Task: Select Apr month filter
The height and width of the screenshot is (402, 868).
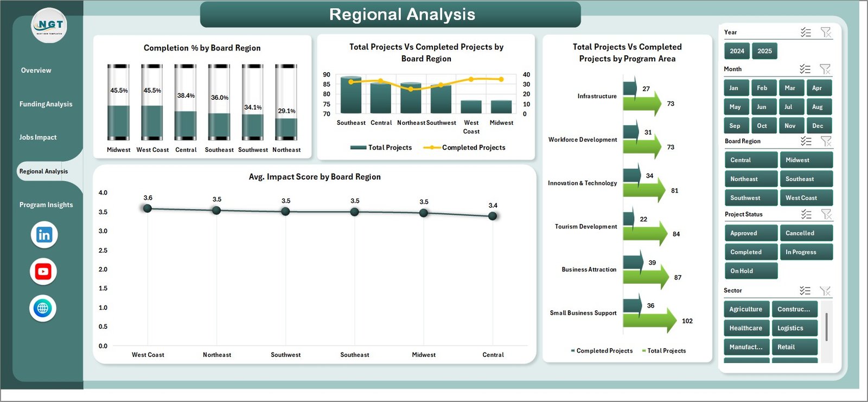Action: pos(819,88)
